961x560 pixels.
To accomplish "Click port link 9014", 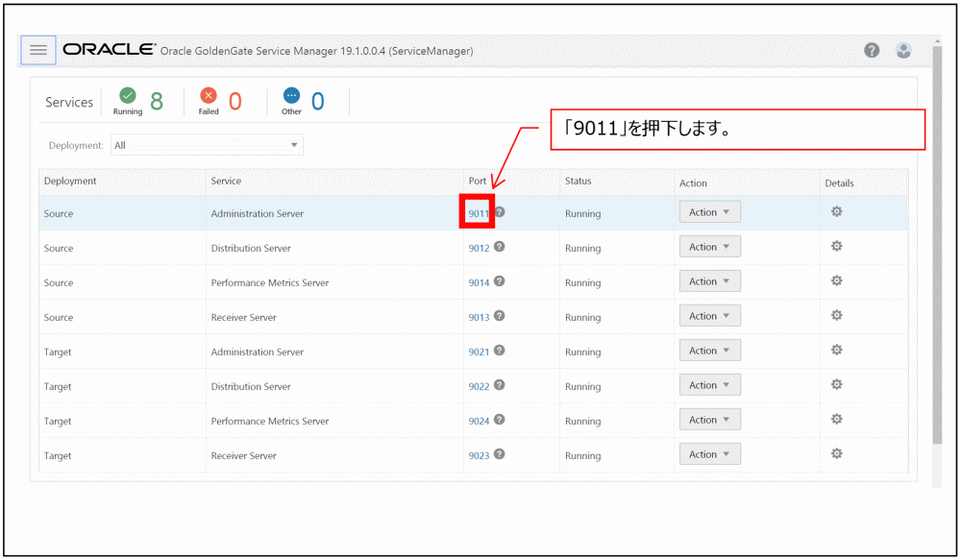I will pyautogui.click(x=479, y=282).
